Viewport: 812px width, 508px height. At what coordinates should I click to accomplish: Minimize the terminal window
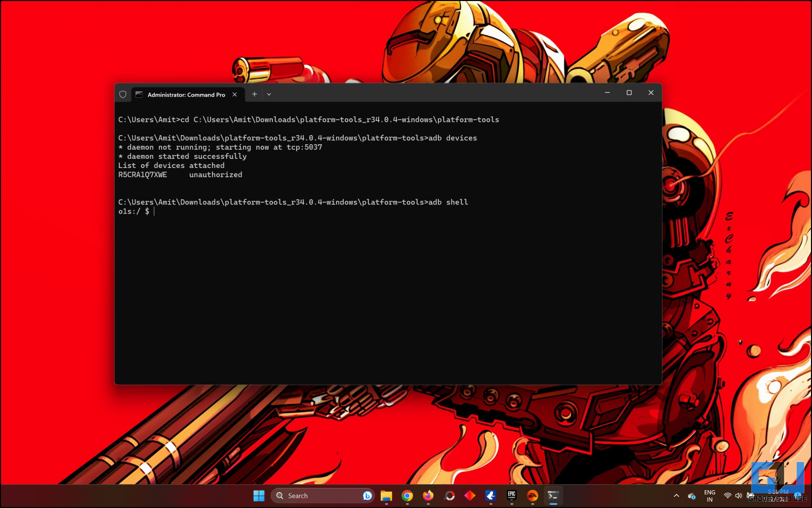[x=607, y=93]
